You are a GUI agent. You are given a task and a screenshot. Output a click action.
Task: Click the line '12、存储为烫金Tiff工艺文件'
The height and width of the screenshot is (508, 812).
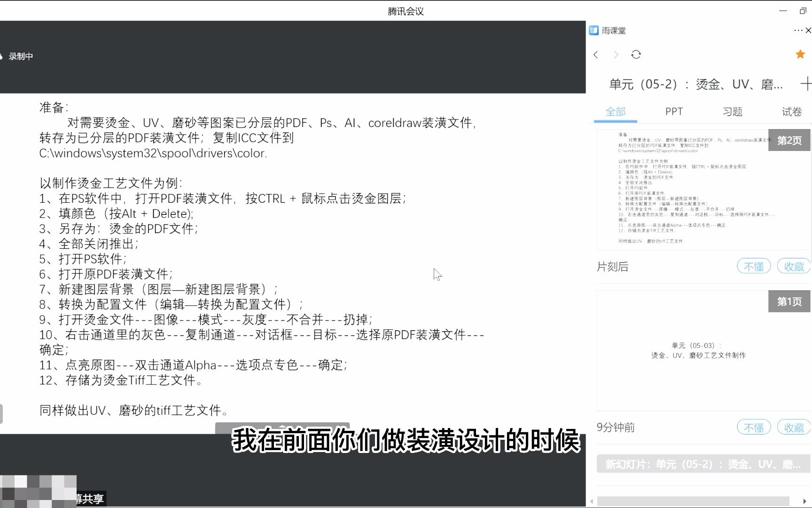[121, 380]
